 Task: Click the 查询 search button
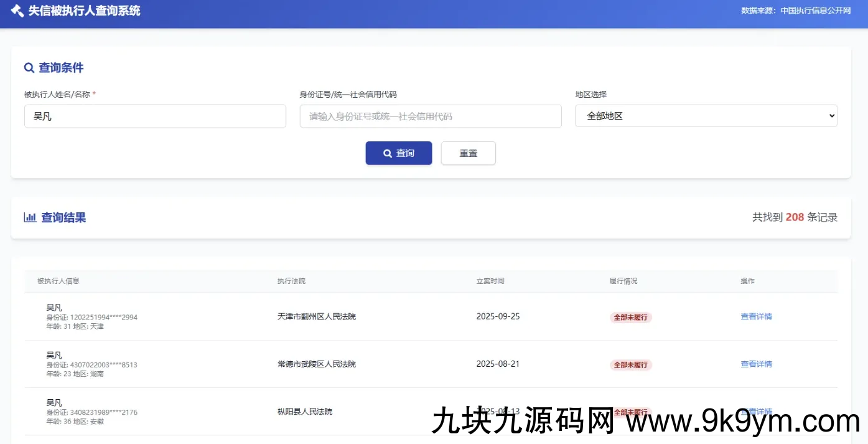click(398, 153)
